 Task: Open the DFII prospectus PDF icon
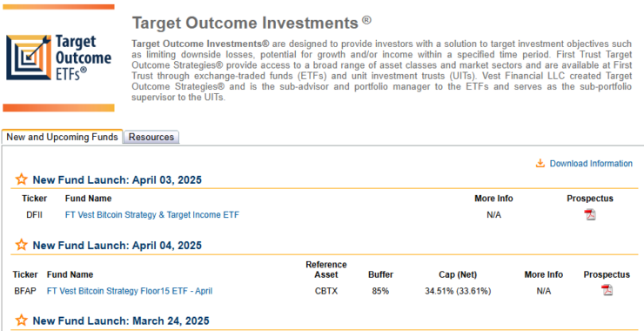(x=590, y=214)
